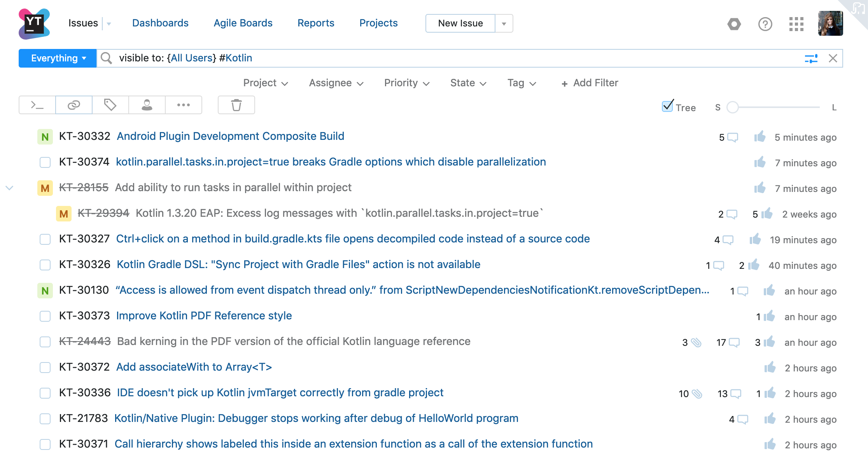The image size is (868, 460).
Task: Check the KT-30332 issue checkbox
Action: (x=45, y=136)
